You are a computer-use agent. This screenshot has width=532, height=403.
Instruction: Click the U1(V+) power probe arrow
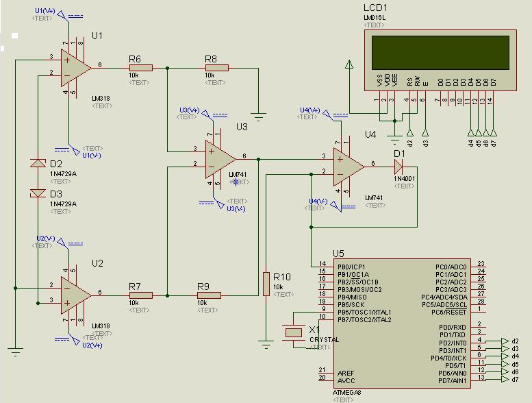(61, 14)
